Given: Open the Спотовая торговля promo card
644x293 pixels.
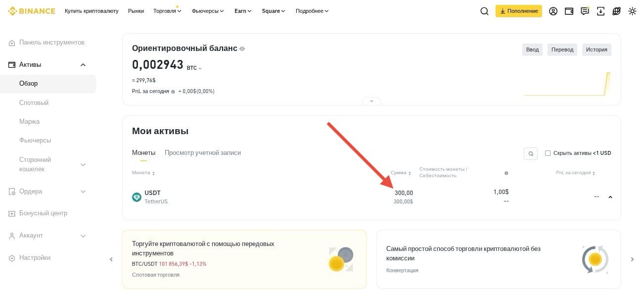Looking at the screenshot, I should (x=244, y=259).
